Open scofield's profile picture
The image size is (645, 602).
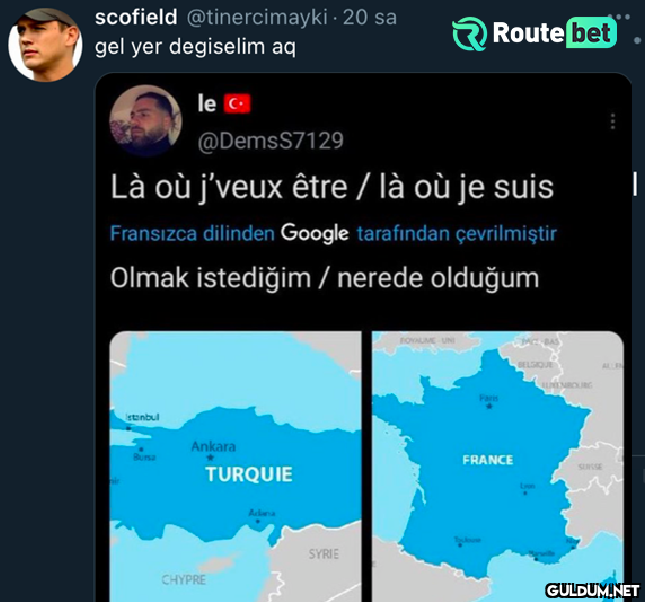[x=45, y=45]
